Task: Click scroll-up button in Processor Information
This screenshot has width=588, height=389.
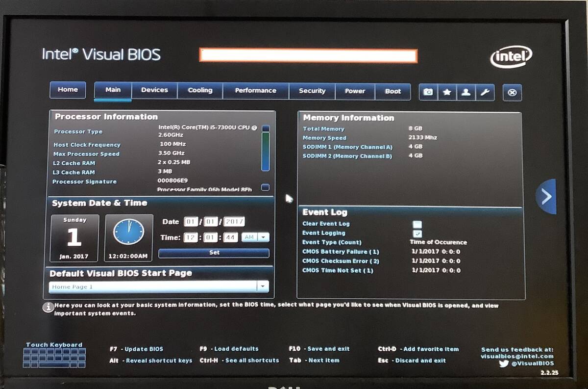Action: (x=266, y=129)
